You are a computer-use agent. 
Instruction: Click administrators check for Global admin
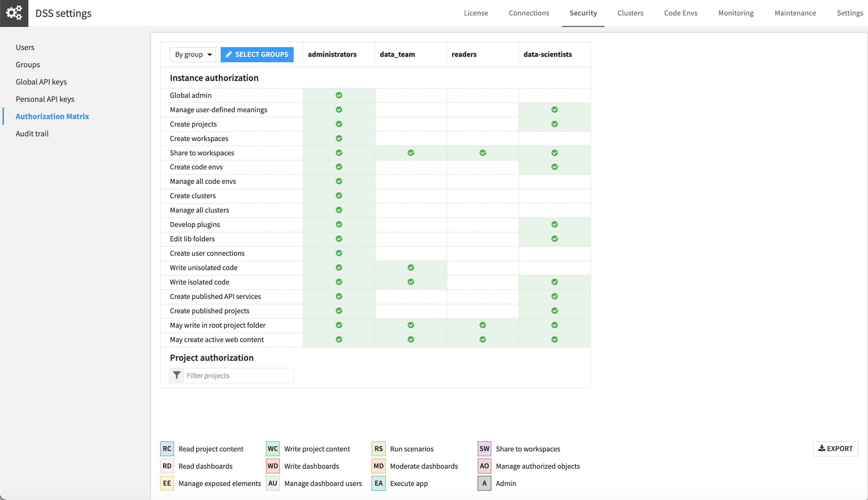click(x=339, y=95)
